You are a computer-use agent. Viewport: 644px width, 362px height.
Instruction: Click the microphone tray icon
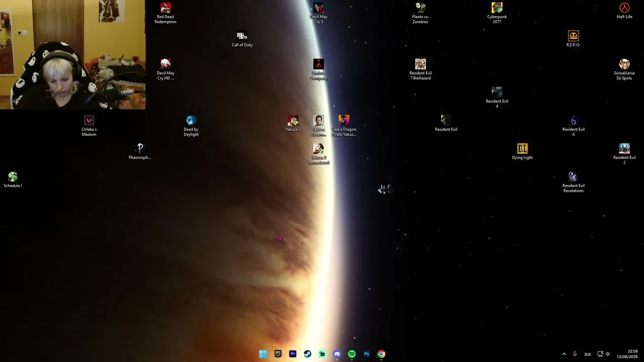575,354
